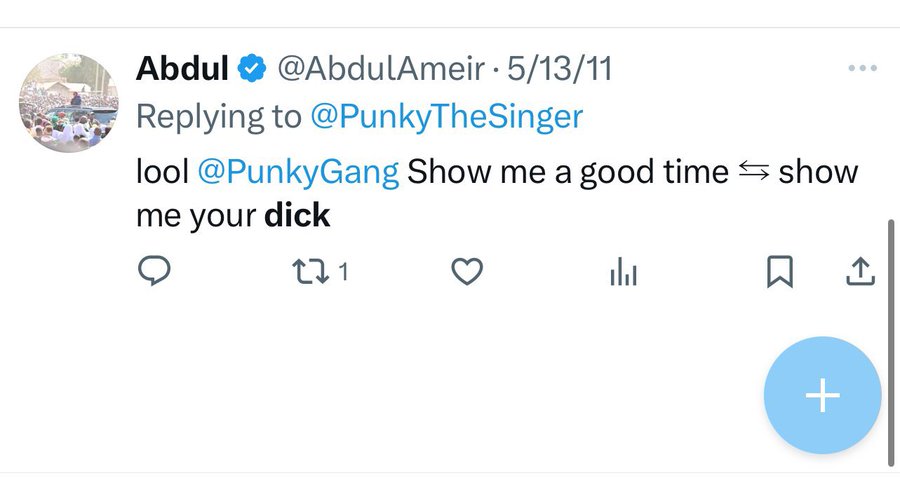900x492 pixels.
Task: Like the tweet with the heart icon
Action: click(x=467, y=271)
